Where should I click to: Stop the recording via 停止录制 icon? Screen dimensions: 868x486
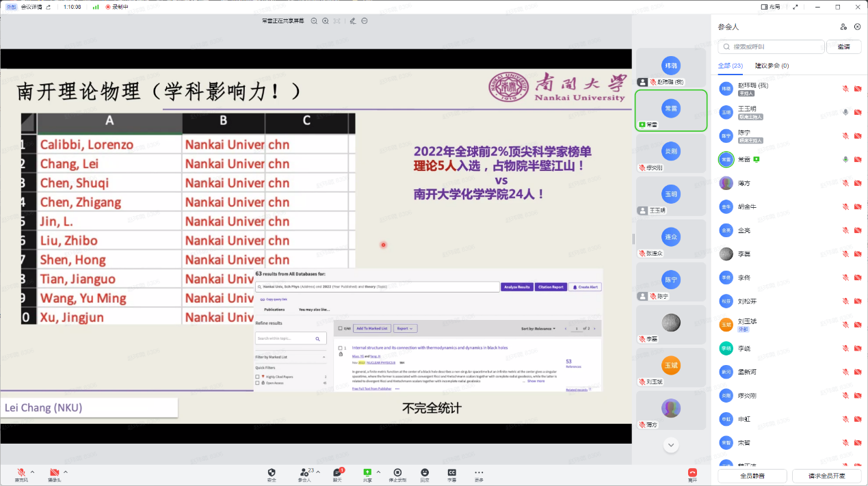tap(397, 472)
